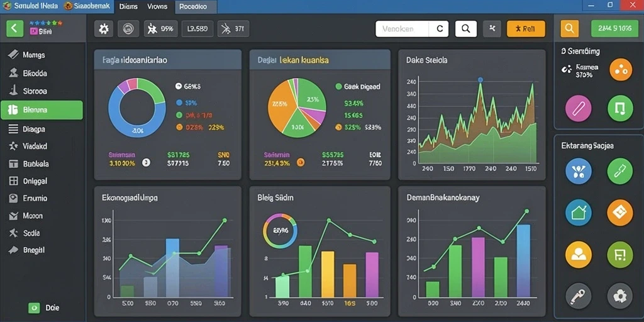644x322 pixels.
Task: Select the Sonuled INeria tab
Action: coord(30,6)
